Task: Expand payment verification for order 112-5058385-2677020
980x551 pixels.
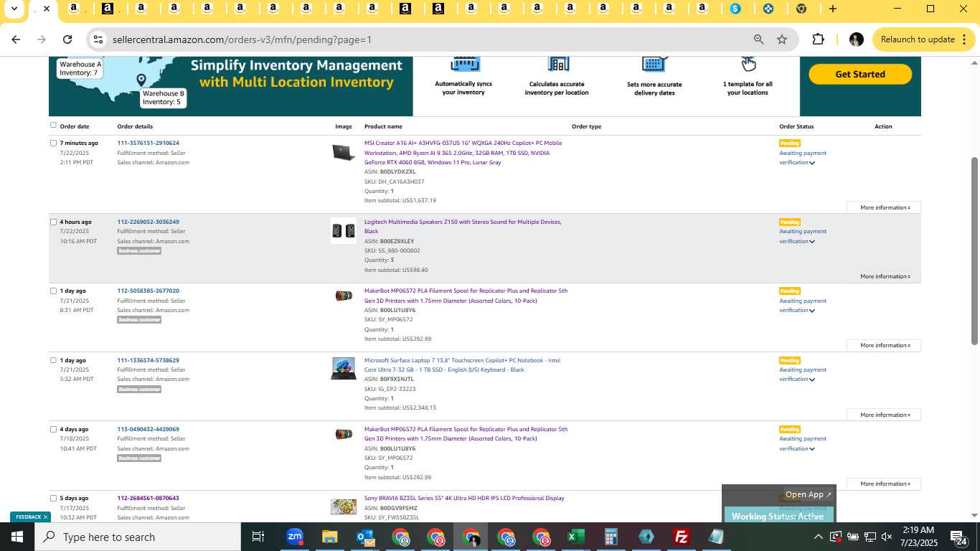Action: 811,311
